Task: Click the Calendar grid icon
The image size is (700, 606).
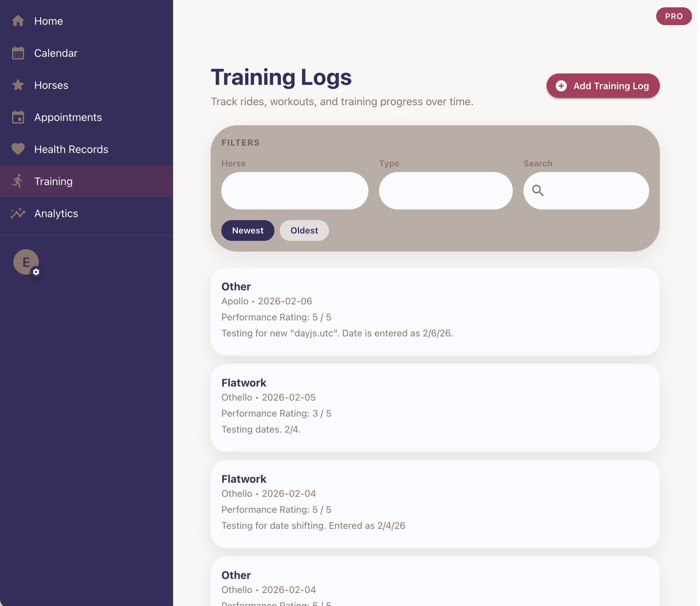Action: 18,53
